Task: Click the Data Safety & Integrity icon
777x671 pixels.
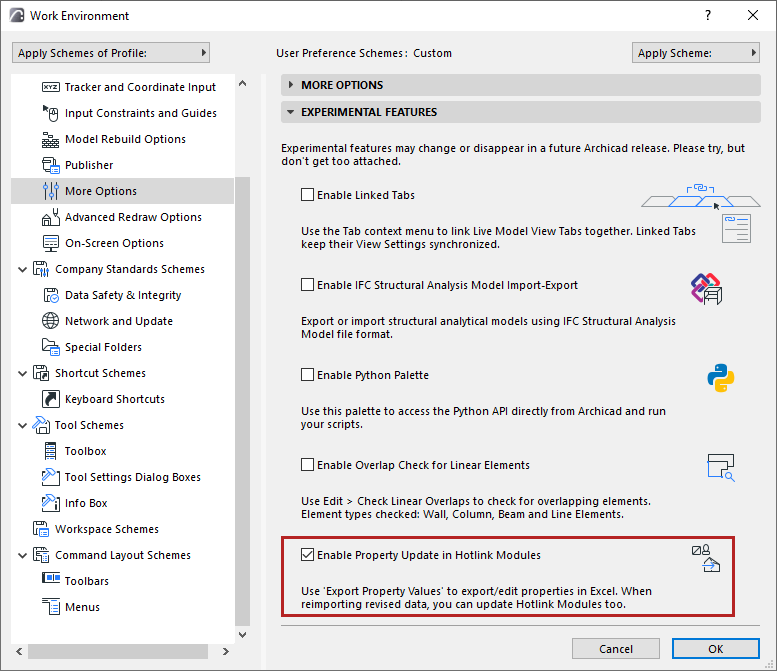Action: click(51, 295)
